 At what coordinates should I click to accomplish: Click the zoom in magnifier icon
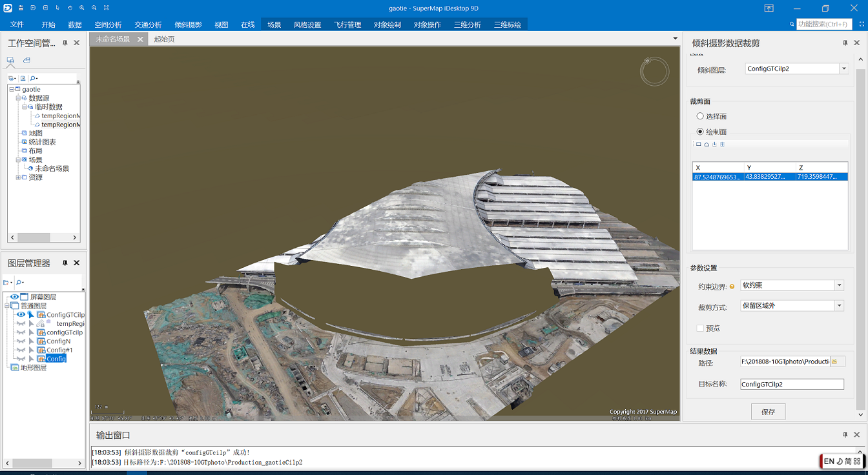pyautogui.click(x=82, y=8)
